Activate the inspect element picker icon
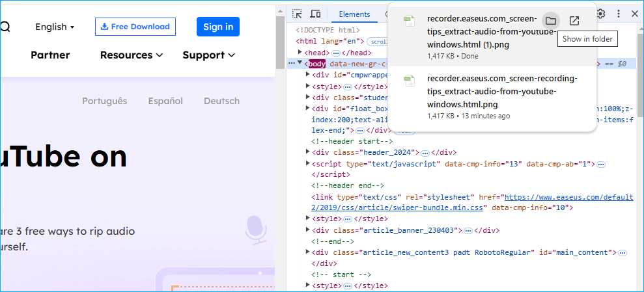The width and height of the screenshot is (644, 292). tap(297, 14)
